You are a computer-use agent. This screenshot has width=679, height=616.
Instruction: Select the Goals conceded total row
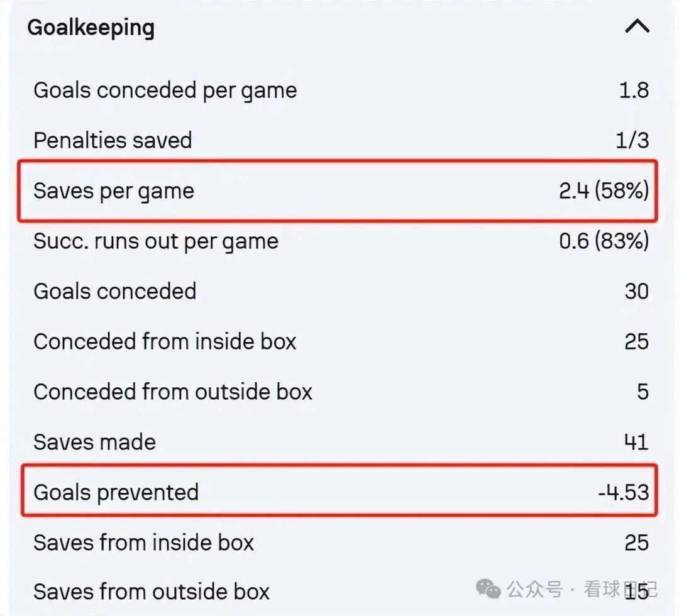[341, 291]
